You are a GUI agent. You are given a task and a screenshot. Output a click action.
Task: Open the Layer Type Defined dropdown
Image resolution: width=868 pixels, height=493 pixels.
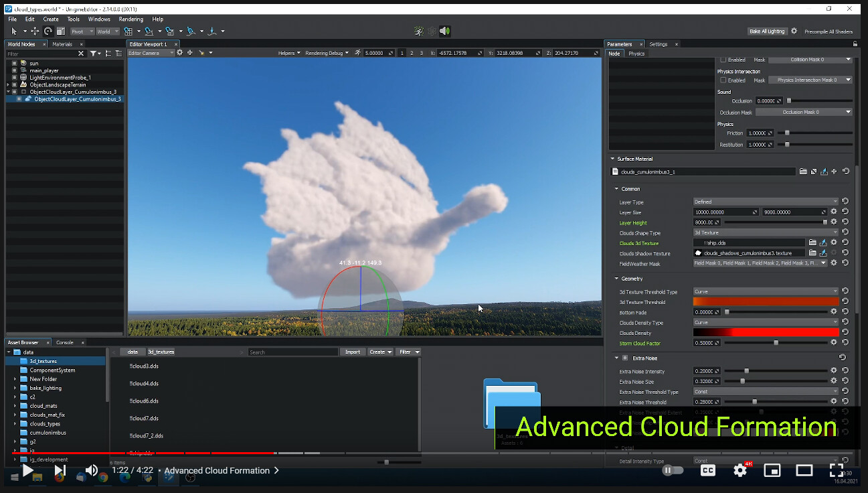point(765,202)
